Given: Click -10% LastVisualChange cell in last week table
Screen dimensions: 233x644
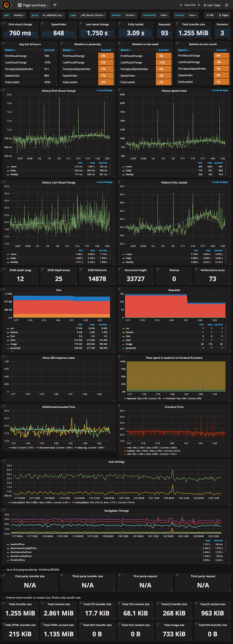Looking at the screenshot, I should point(163,62).
